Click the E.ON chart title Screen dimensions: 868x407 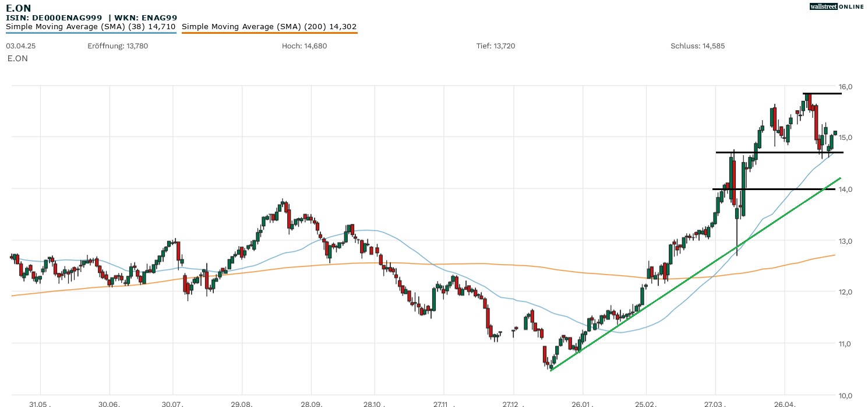(x=19, y=8)
